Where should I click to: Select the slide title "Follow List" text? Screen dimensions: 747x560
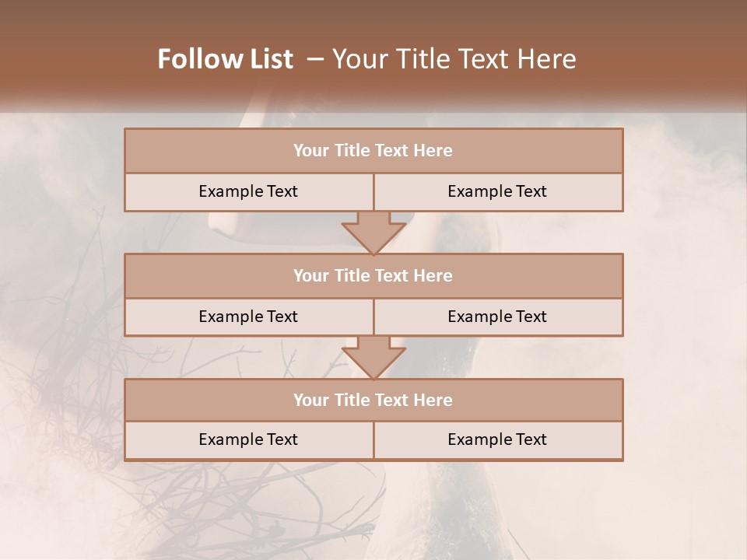coord(226,59)
